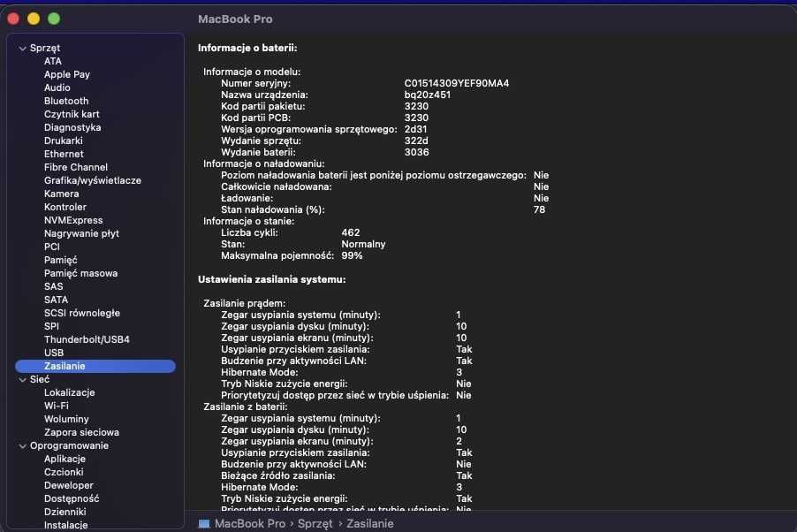Click the MacBook Pro icon in path bar
The image size is (797, 532).
pos(204,524)
